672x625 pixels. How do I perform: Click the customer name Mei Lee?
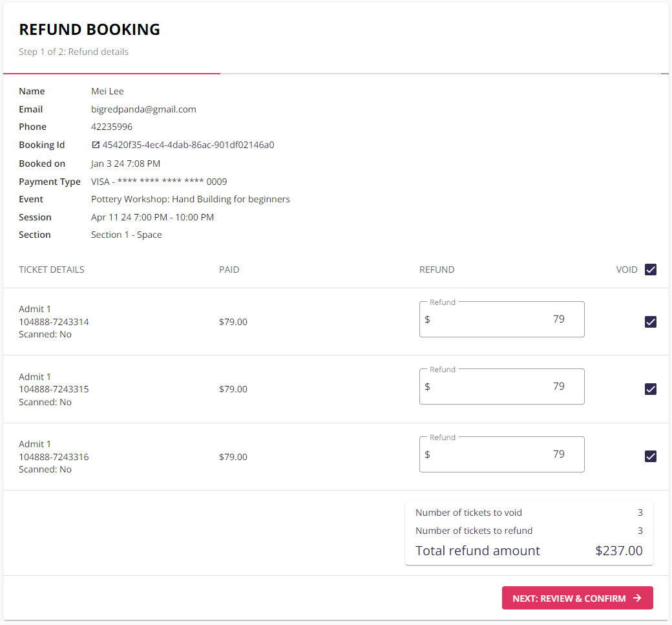tap(107, 91)
